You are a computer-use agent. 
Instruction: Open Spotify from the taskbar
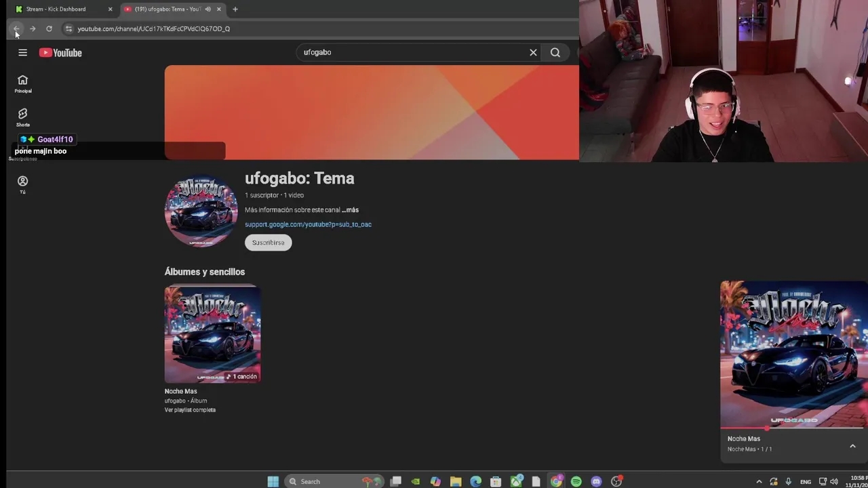tap(576, 481)
